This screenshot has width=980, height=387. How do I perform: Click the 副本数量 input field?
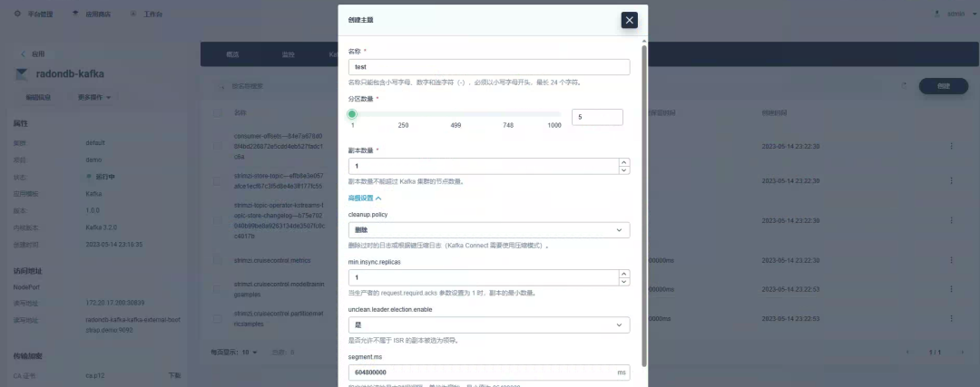tap(483, 166)
